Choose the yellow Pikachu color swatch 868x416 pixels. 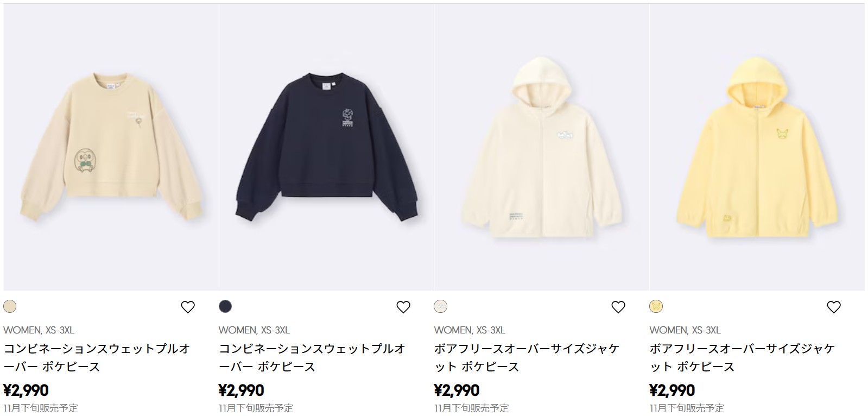point(656,306)
